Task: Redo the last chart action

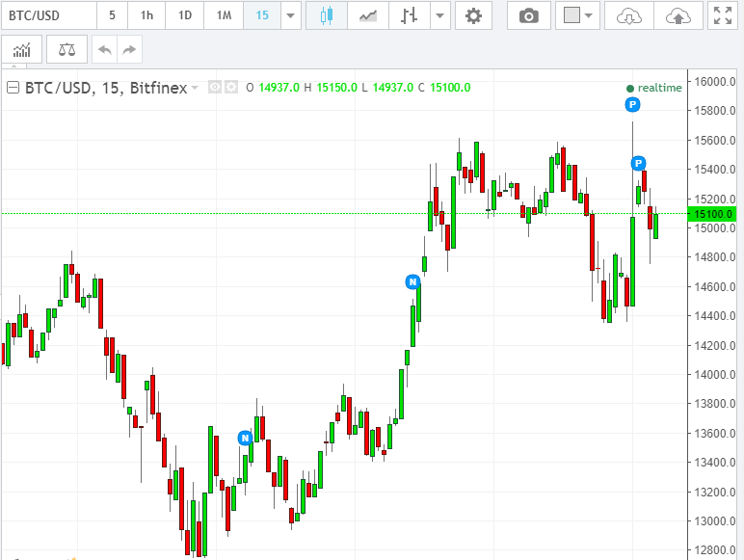Action: pos(129,49)
